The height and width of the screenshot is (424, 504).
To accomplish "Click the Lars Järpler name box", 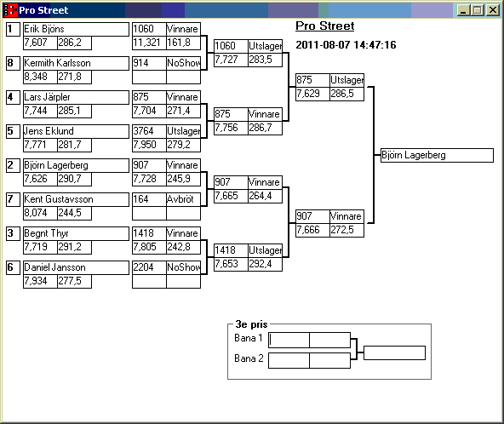I will click(76, 97).
